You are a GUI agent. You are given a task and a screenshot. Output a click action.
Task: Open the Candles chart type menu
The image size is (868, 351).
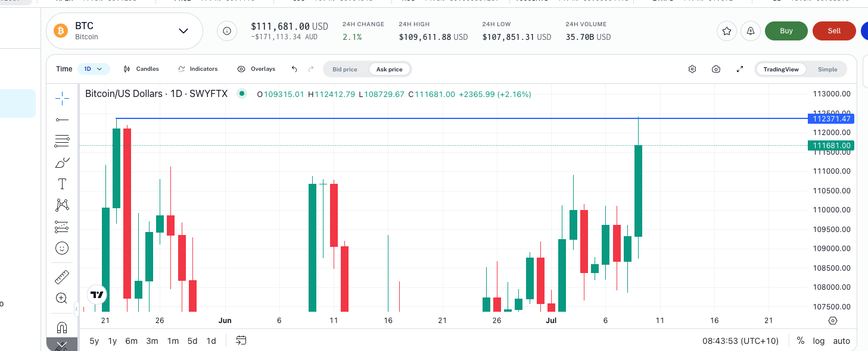[x=141, y=69]
